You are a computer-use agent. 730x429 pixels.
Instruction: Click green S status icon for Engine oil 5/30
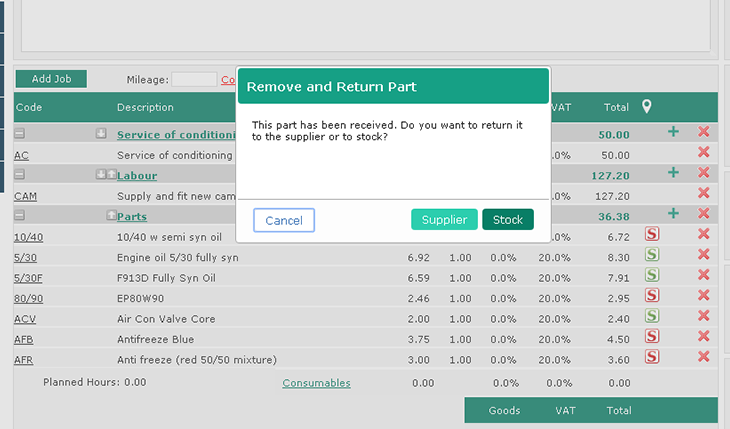point(652,255)
